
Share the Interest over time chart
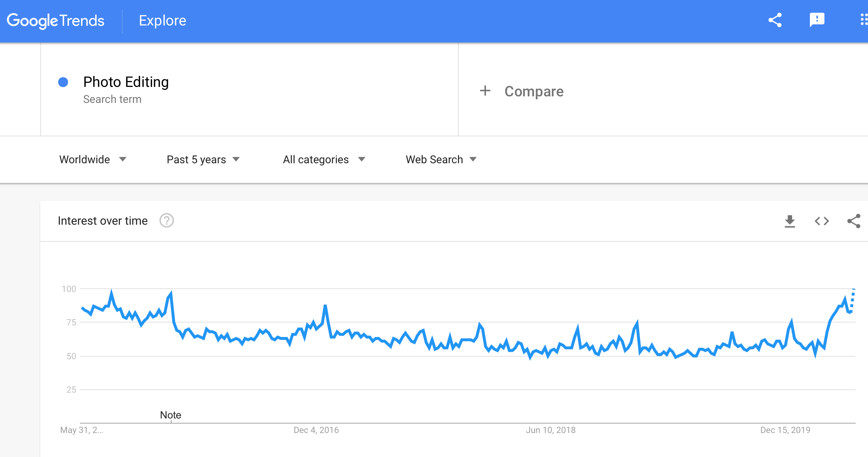[x=853, y=221]
